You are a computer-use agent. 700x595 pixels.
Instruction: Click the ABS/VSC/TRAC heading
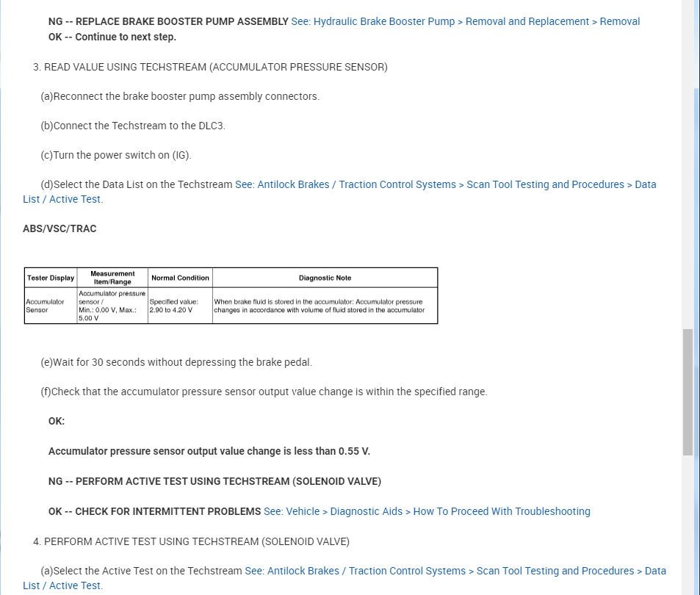[59, 228]
